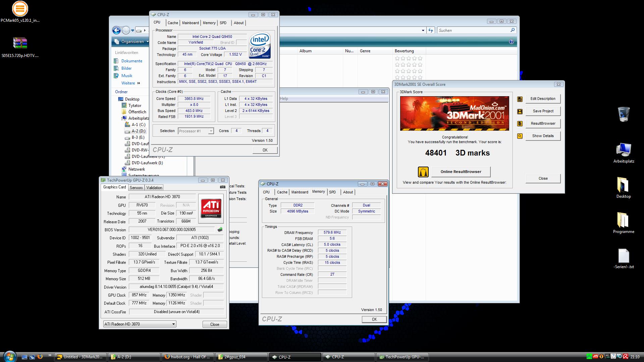Click the GPU-Z BIOS save chip icon
Viewport: 644px width, 362px height.
pos(220,230)
